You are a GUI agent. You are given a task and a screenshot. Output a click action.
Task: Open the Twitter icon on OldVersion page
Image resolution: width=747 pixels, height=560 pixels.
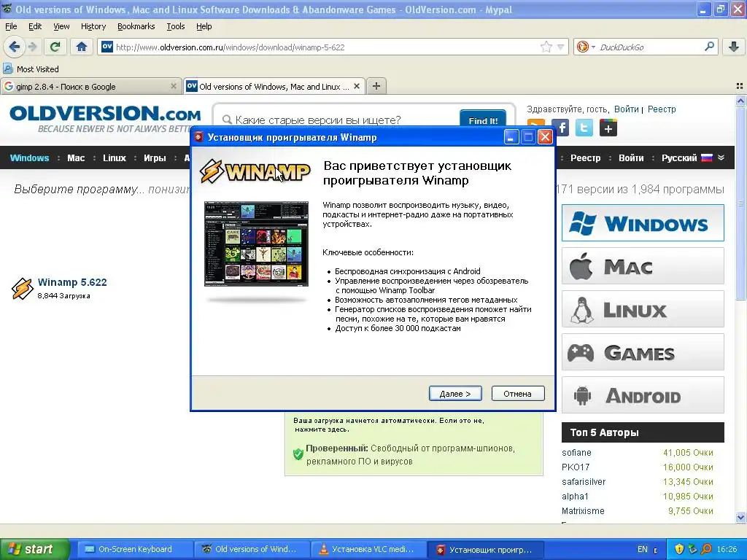point(584,128)
